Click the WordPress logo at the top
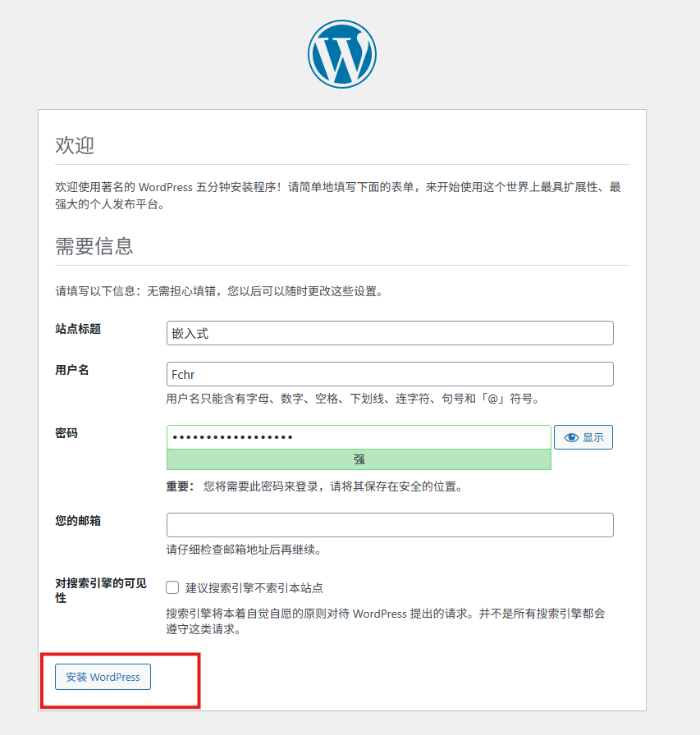The width and height of the screenshot is (700, 735). coord(342,54)
